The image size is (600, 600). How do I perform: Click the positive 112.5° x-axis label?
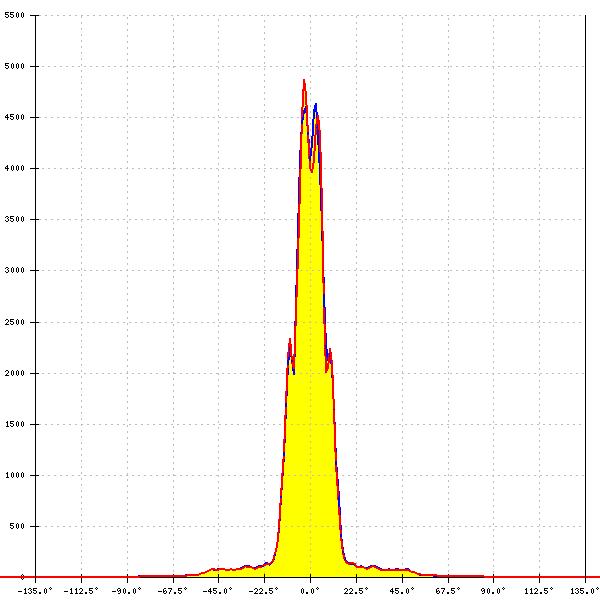pyautogui.click(x=539, y=591)
